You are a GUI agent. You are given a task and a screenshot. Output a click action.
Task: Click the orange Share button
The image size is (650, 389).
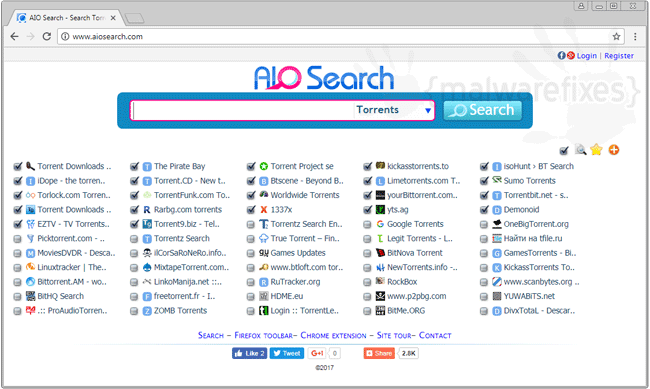(379, 353)
